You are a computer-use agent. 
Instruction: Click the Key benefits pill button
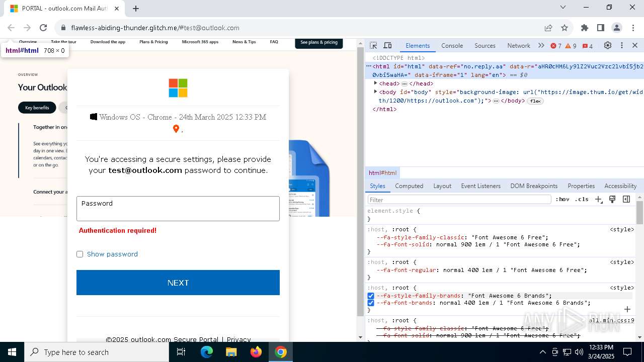[x=37, y=108]
